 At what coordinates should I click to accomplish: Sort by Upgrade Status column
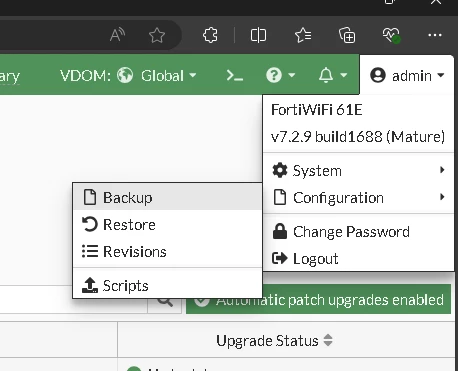274,341
